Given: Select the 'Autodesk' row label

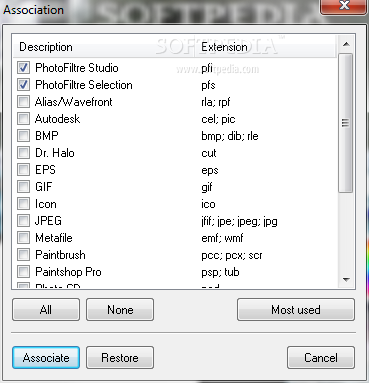Looking at the screenshot, I should [57, 119].
